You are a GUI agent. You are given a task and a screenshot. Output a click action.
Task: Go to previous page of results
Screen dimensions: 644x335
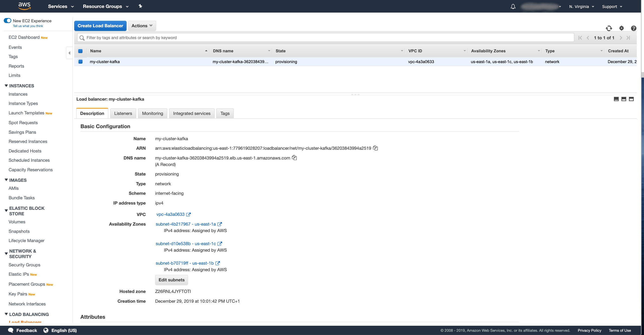point(588,38)
